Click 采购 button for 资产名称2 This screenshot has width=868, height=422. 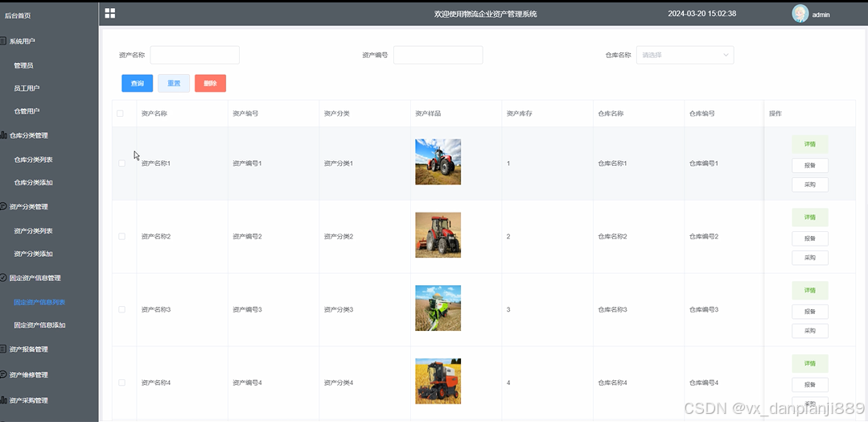pyautogui.click(x=810, y=258)
